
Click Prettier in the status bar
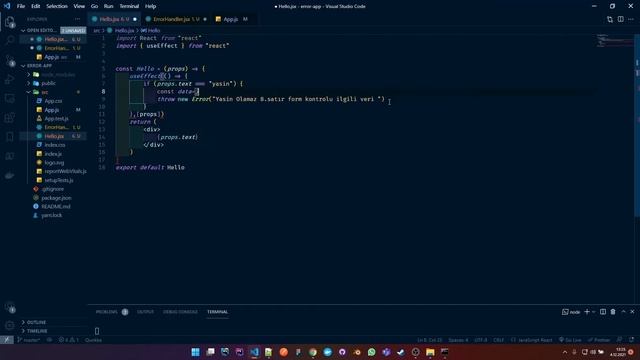598,340
